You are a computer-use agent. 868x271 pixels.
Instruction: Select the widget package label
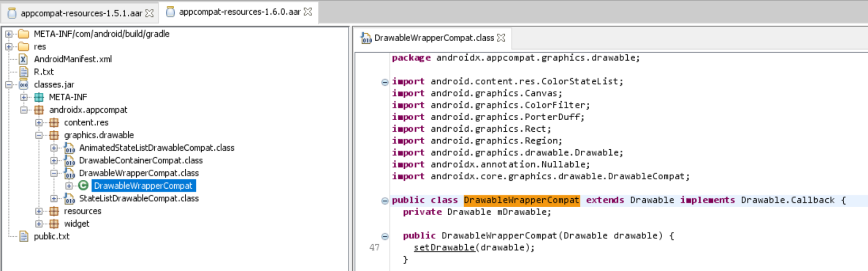(x=77, y=224)
